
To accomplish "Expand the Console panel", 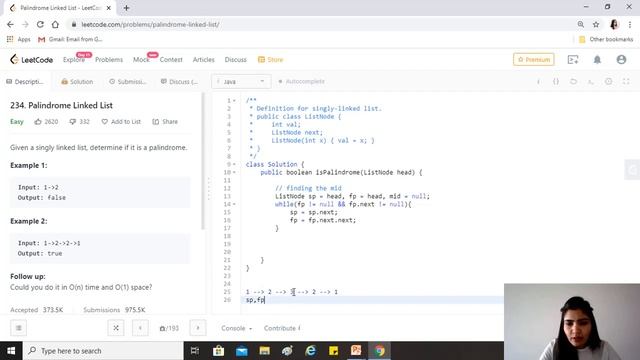I will point(236,328).
